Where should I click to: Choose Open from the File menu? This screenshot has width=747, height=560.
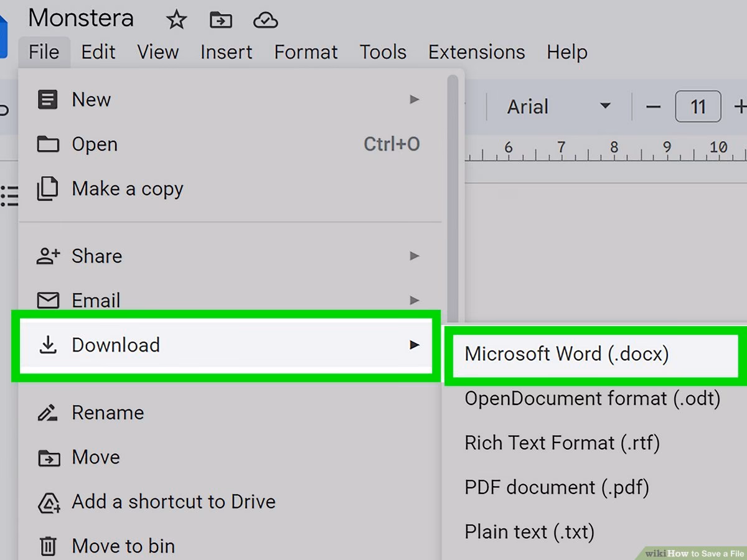[230, 144]
